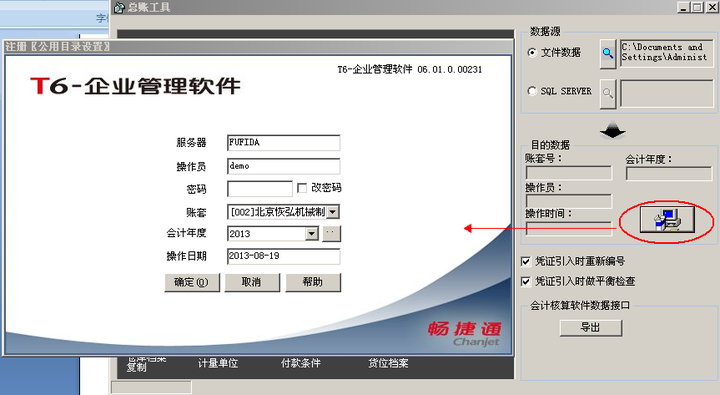Select the SQL SERVER radio option
This screenshot has height=395, width=720.
(x=532, y=91)
